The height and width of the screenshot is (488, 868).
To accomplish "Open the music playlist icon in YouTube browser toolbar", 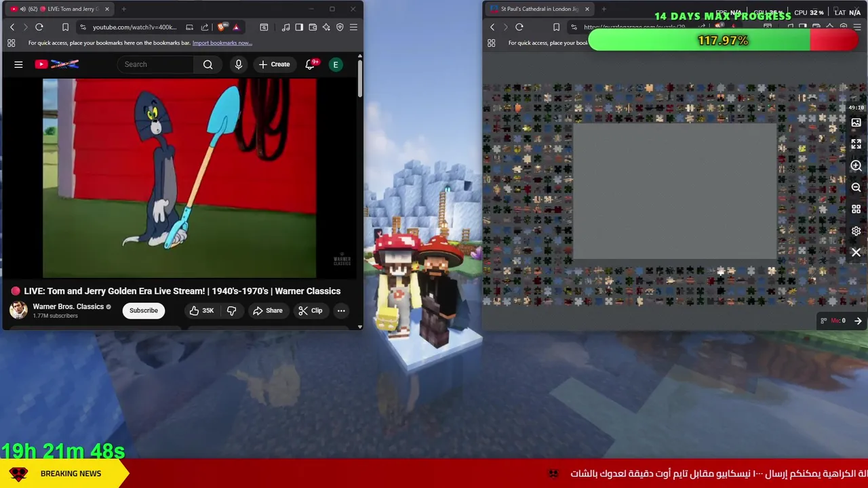I will click(x=285, y=27).
